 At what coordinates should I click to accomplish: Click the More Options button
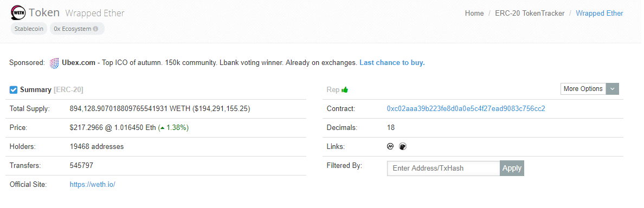(x=583, y=89)
